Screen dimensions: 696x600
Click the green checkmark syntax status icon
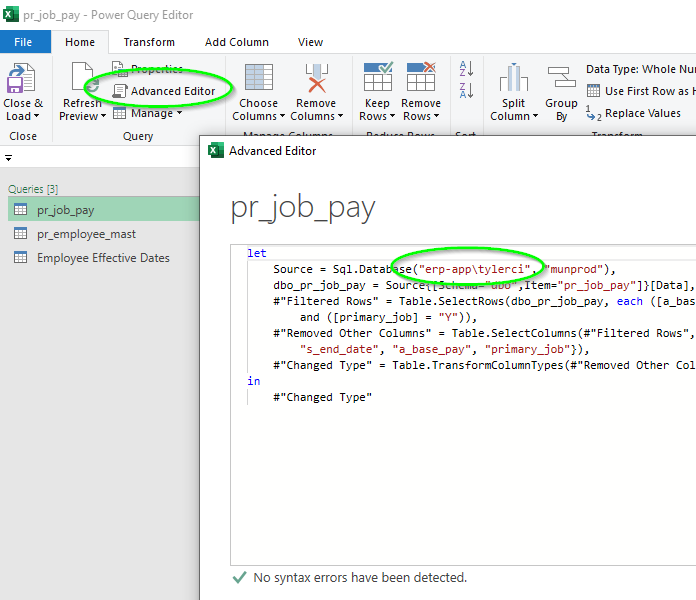(239, 577)
